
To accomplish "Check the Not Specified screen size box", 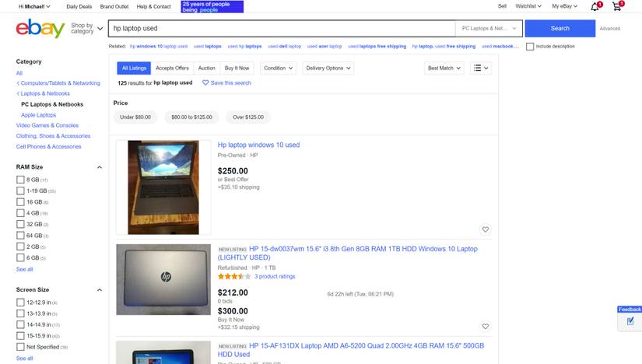I will 20,347.
